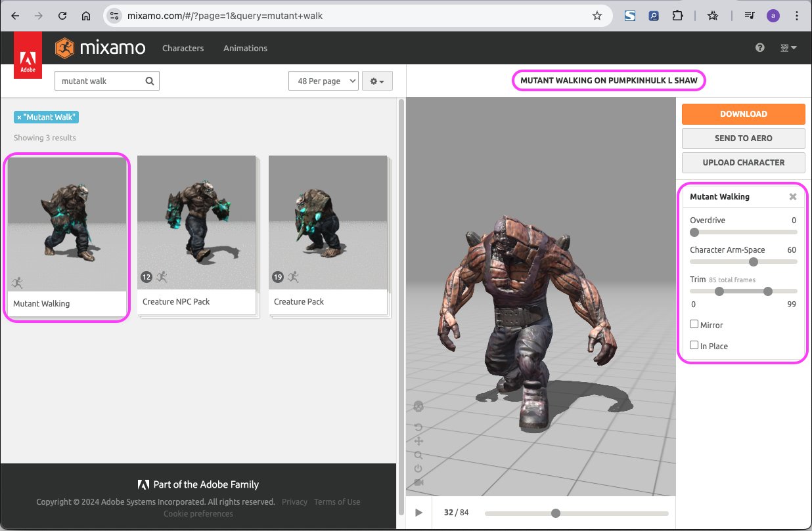Screen dimensions: 812x531
Task: Click the "Showing 3 results" text
Action: pyautogui.click(x=45, y=138)
